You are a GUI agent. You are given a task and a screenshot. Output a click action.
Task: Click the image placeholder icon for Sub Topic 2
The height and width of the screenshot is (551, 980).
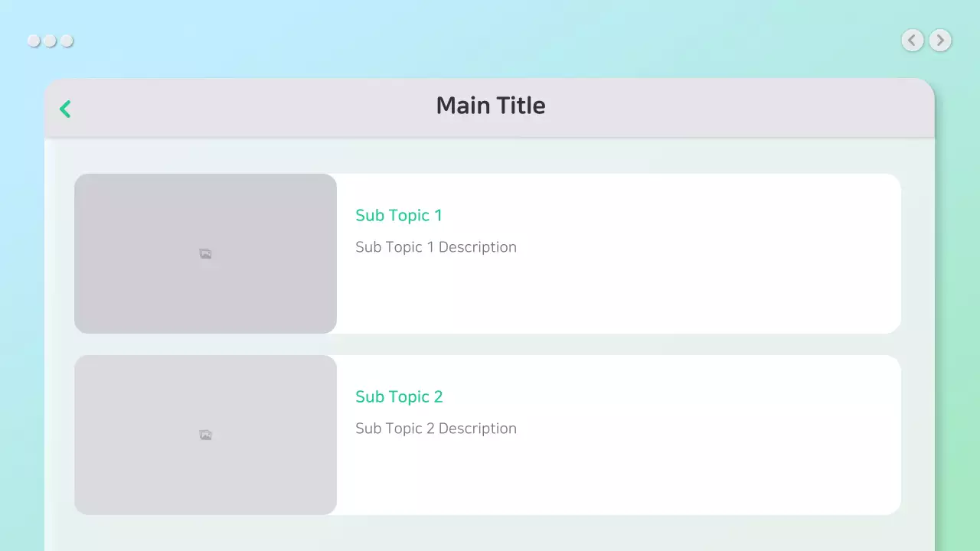click(205, 435)
